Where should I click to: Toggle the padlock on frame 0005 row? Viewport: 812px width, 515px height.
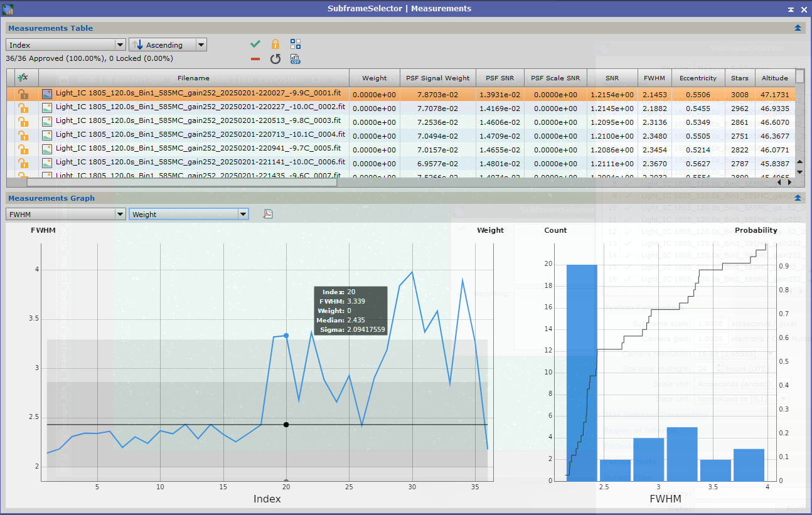(23, 149)
